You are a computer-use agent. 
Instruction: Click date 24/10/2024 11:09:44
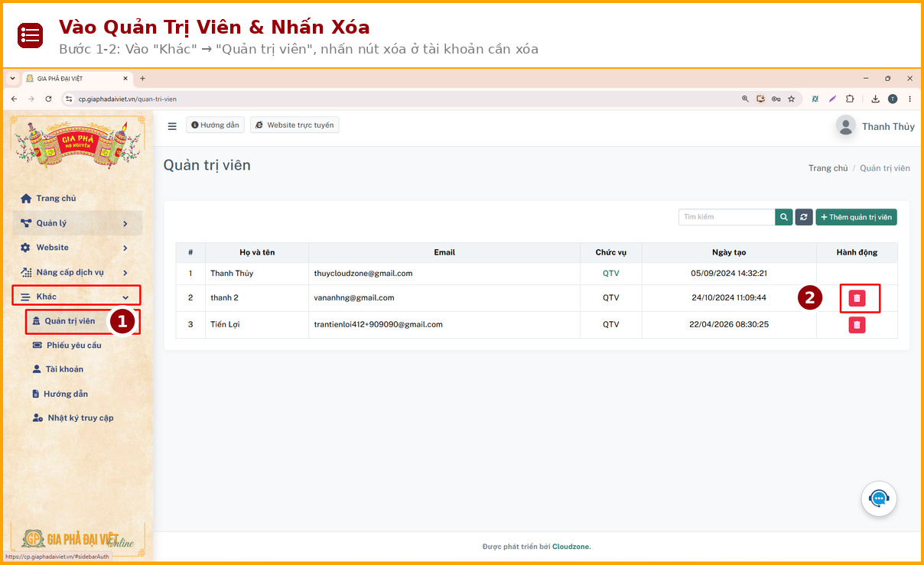click(729, 298)
